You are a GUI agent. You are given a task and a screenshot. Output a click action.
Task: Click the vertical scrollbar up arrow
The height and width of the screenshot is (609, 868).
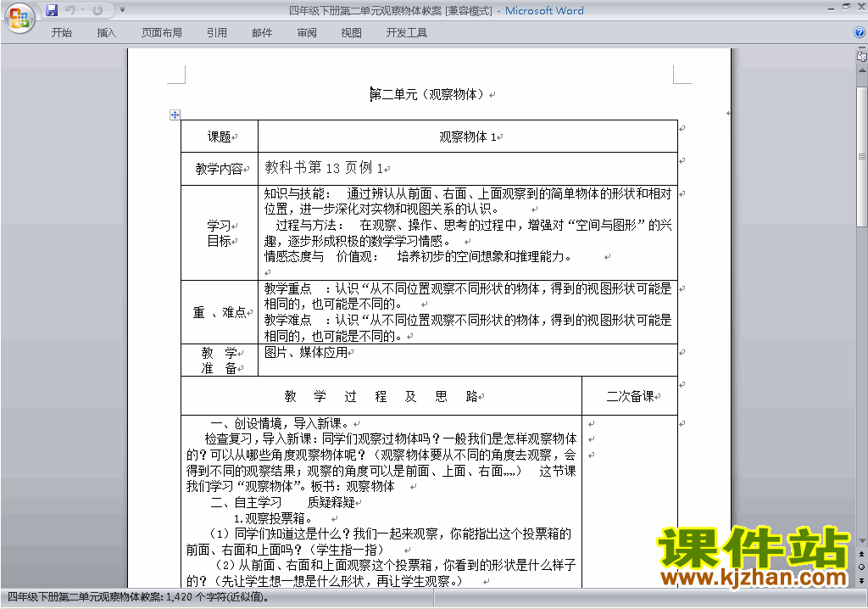[862, 71]
